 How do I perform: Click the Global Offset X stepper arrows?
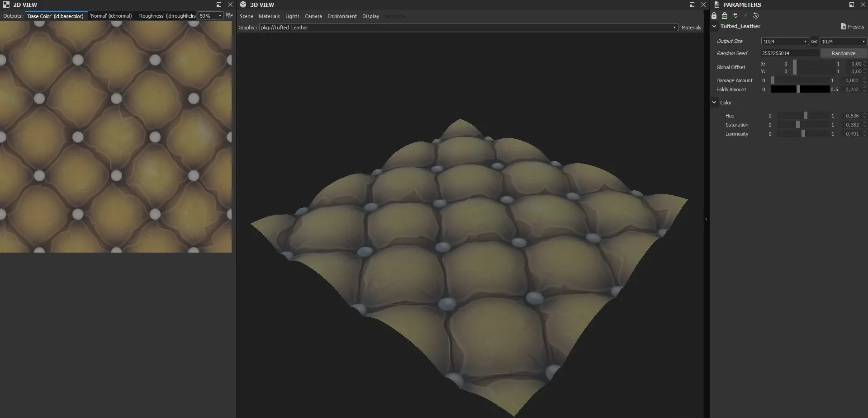point(865,64)
